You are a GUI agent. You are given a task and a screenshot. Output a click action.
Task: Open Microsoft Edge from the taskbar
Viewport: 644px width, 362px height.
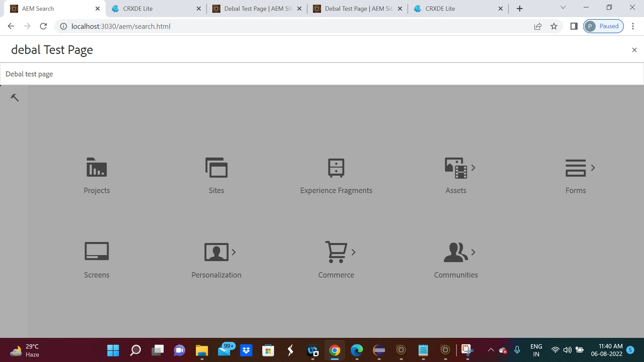point(357,351)
